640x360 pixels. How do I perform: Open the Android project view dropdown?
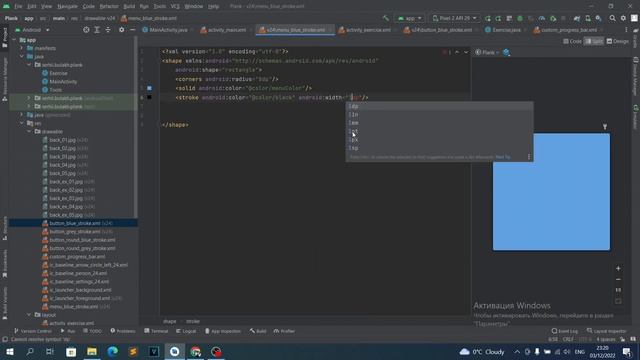point(32,30)
